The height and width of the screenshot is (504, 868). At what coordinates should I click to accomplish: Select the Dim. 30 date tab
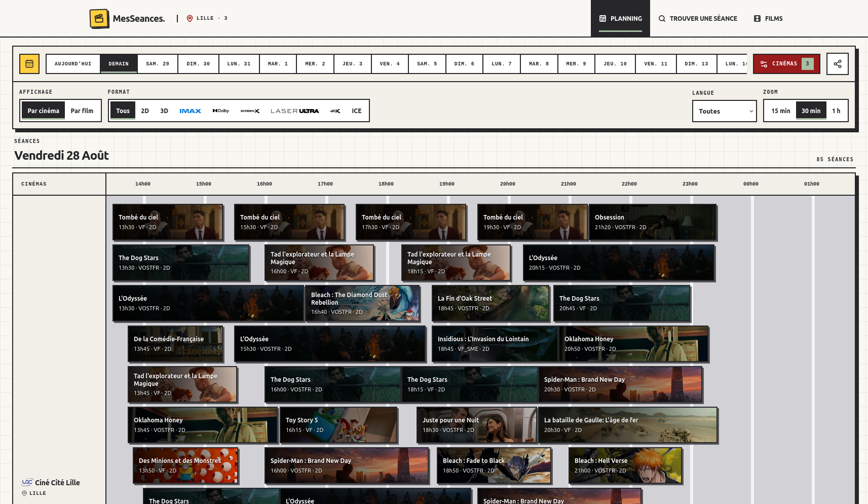[x=198, y=64]
